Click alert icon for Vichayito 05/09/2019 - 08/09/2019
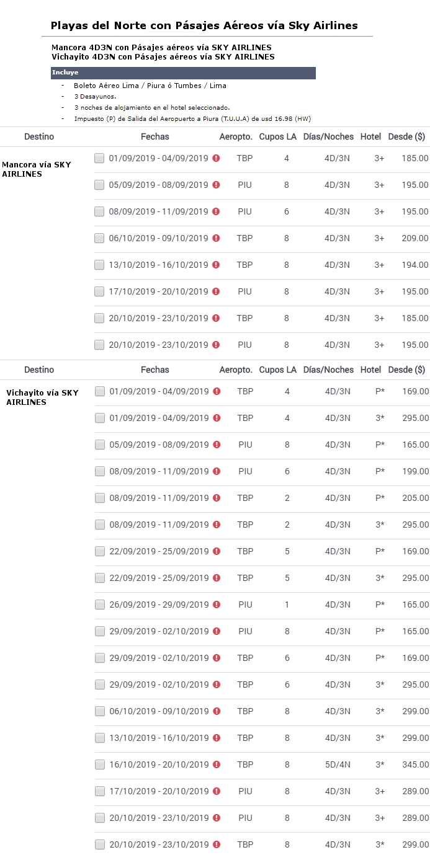The image size is (430, 868). 217,445
